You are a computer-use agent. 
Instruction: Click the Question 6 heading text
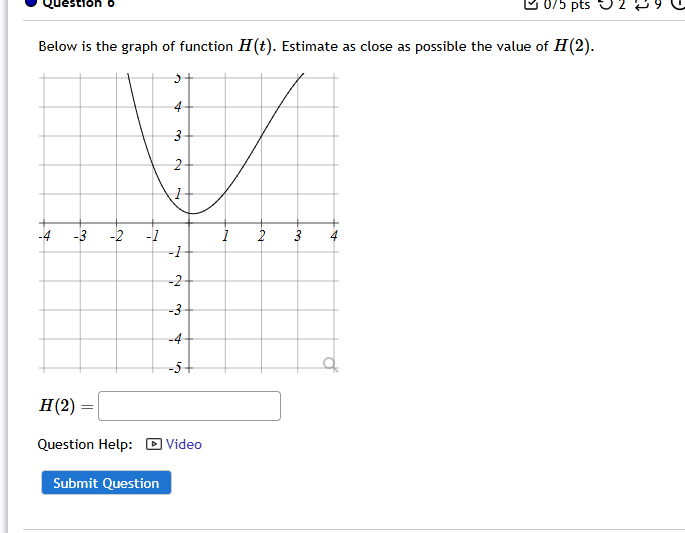pyautogui.click(x=79, y=4)
